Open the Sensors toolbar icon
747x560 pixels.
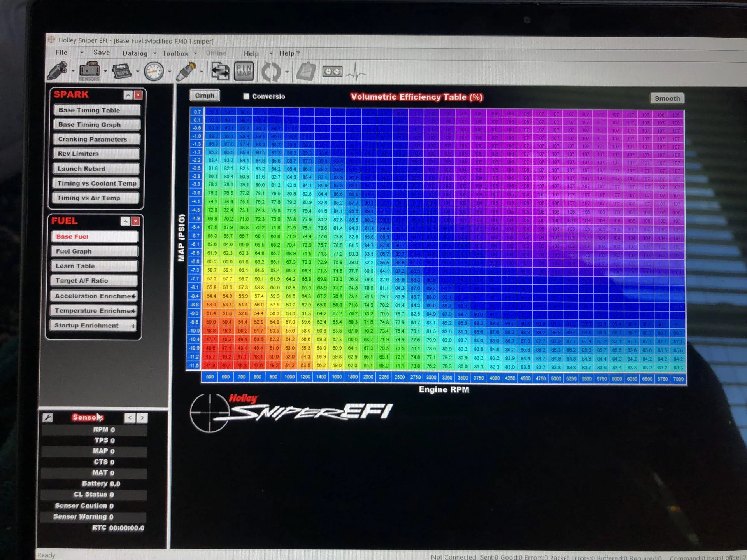coord(89,71)
